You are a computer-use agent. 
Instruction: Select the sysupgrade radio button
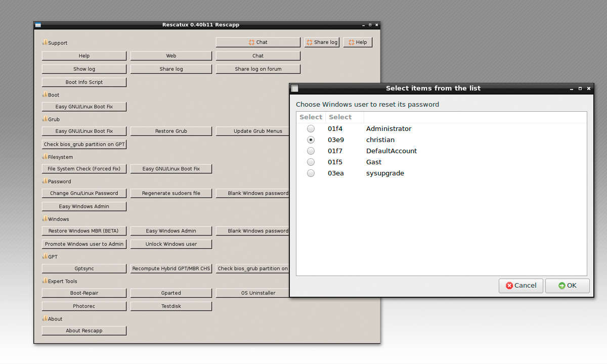(311, 173)
